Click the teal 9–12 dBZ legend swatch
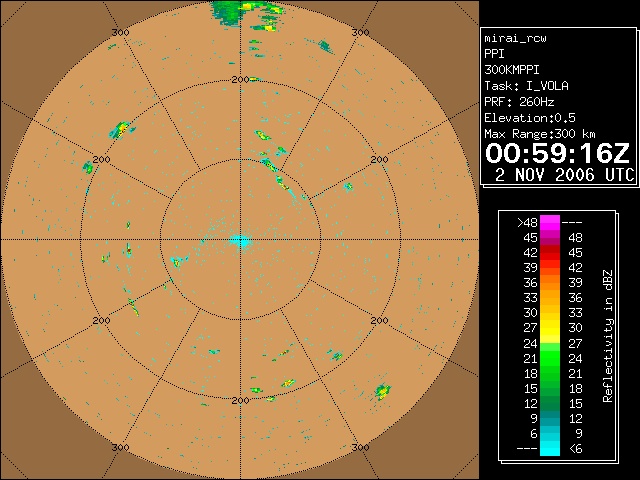The width and height of the screenshot is (640, 480). [x=550, y=418]
